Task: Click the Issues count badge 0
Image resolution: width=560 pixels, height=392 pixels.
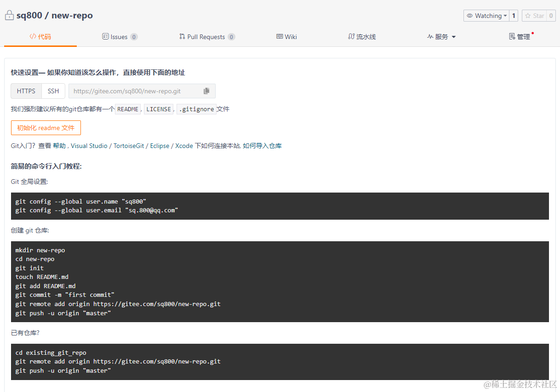Action: click(x=134, y=37)
